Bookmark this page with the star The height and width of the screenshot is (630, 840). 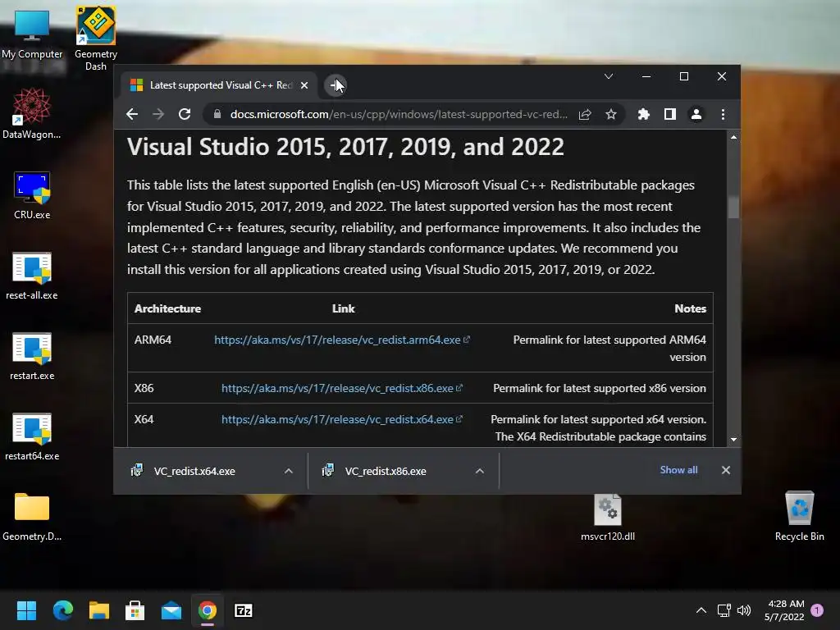pos(610,114)
